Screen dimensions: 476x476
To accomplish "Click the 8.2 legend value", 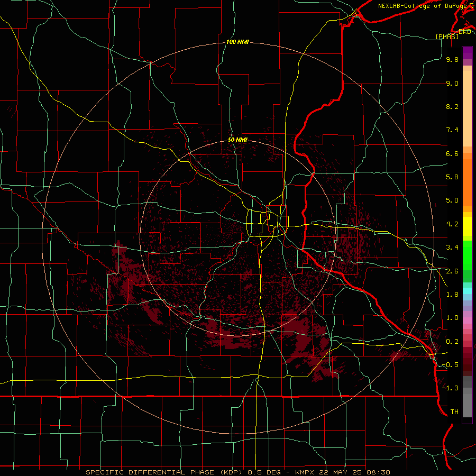I will point(452,106).
